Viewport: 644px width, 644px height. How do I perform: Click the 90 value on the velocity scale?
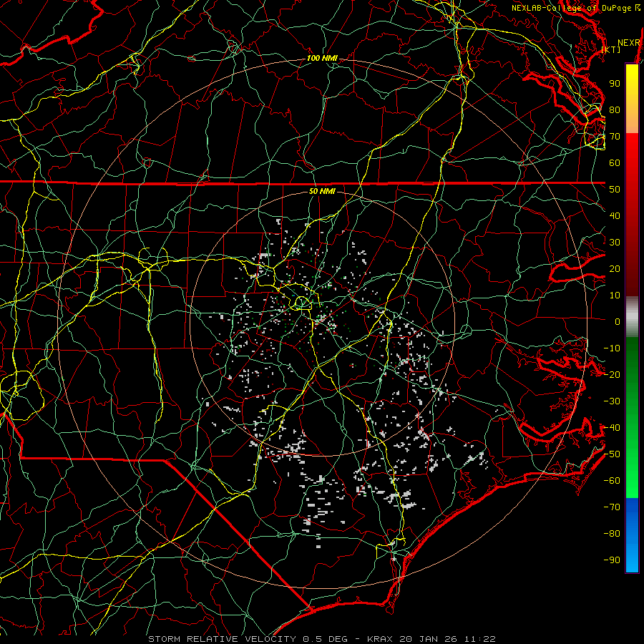tap(615, 84)
